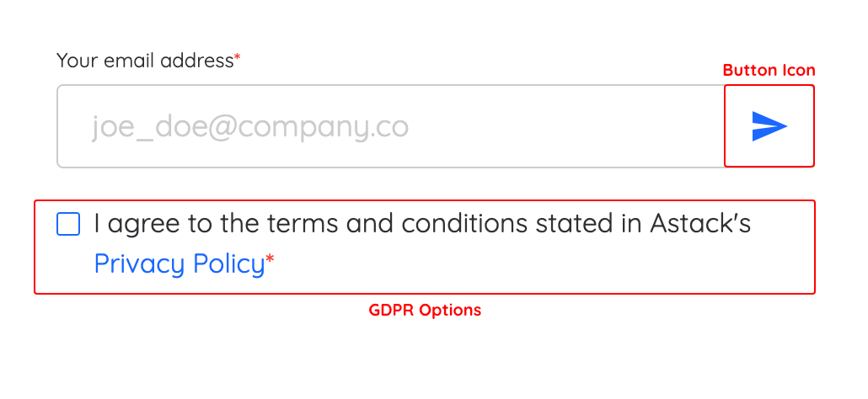
Task: Click the word 'Astack's' in agreement text
Action: [700, 224]
